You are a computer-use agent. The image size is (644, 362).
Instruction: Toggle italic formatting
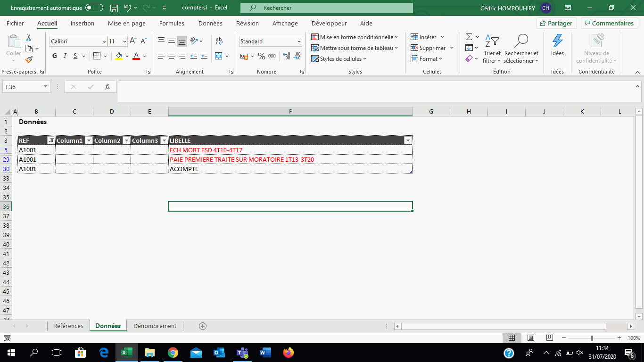(x=65, y=56)
